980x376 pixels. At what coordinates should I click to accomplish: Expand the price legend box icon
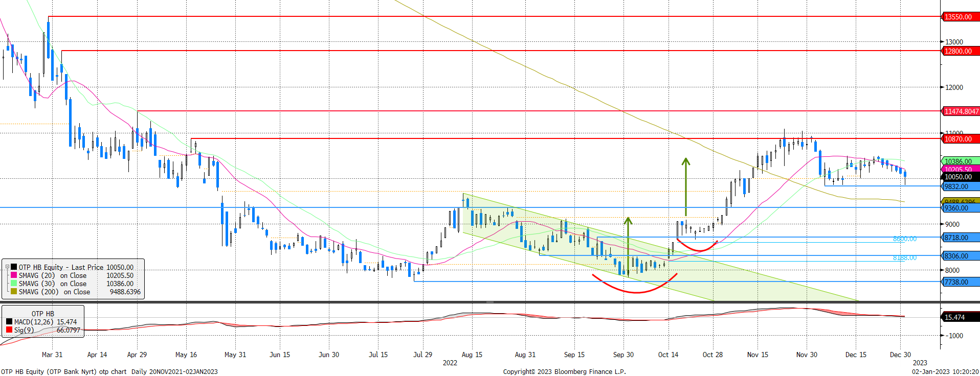7,267
